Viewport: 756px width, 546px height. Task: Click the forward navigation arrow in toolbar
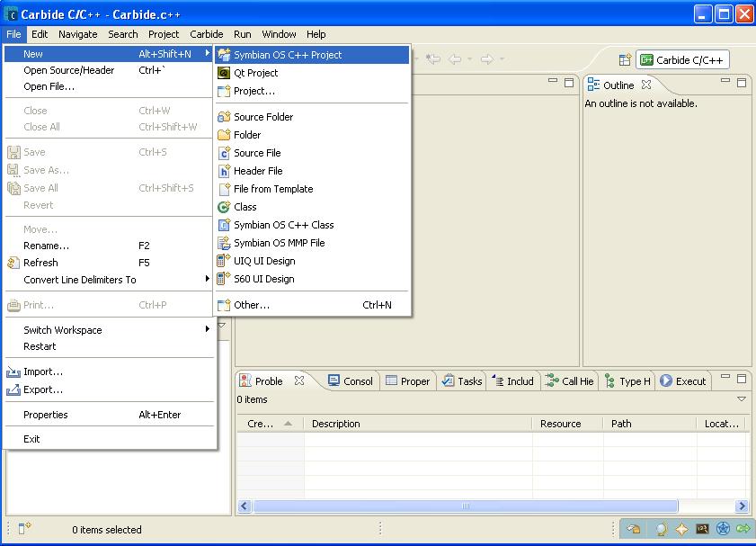487,59
